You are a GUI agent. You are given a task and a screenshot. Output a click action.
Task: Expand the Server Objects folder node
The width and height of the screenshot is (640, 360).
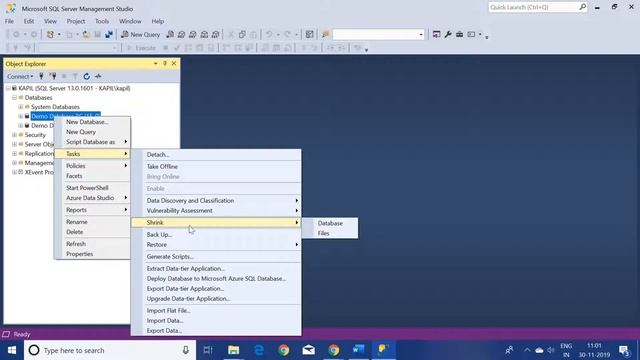pyautogui.click(x=14, y=144)
